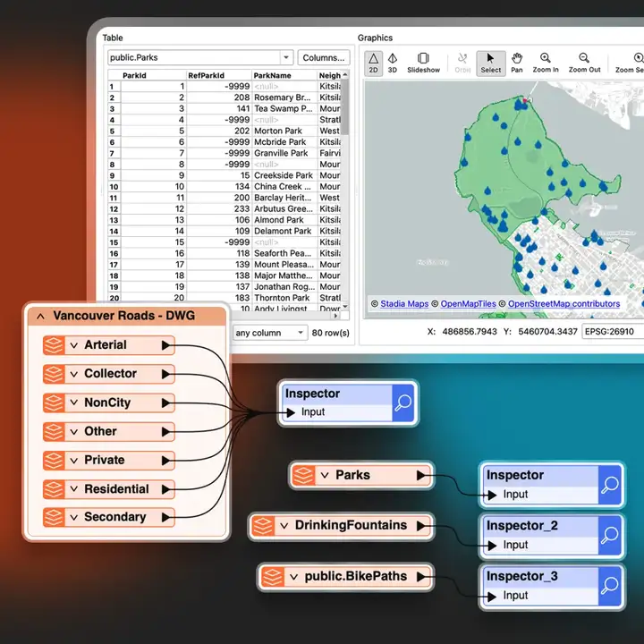644x644 pixels.
Task: Expand the Residential feature type chevron
Action: coord(74,489)
